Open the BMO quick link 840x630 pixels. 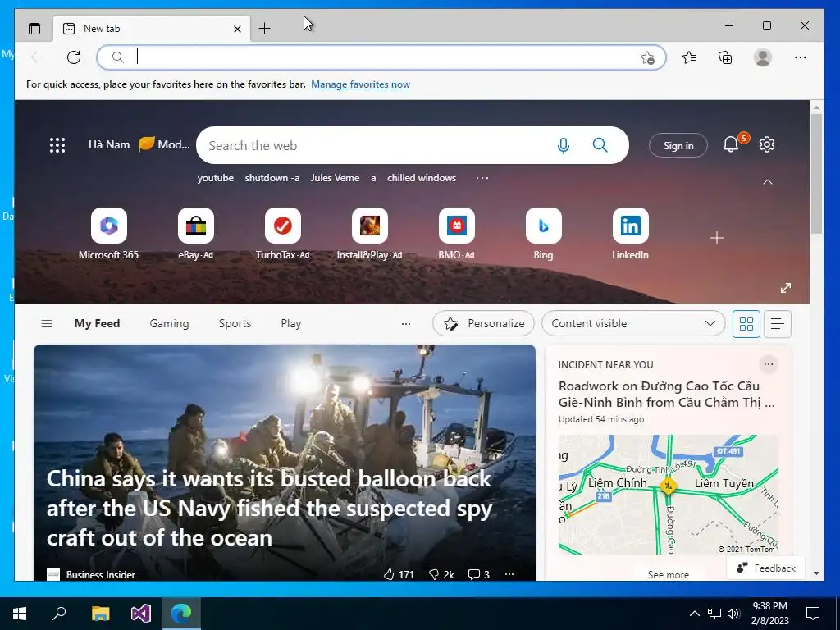point(456,234)
